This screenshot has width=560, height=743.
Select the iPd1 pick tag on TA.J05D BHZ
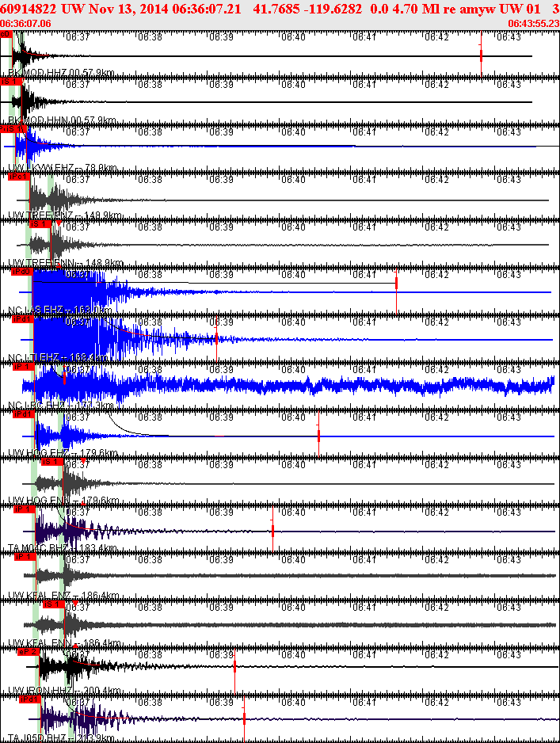click(x=30, y=699)
